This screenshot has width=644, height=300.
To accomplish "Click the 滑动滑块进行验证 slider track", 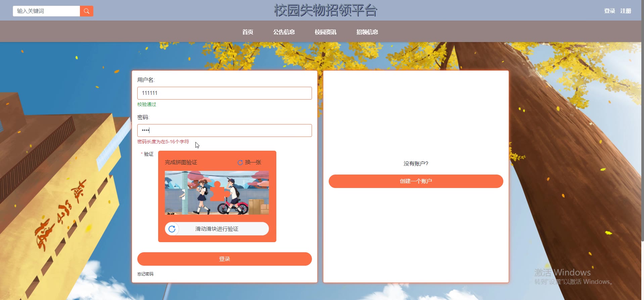I will [217, 229].
